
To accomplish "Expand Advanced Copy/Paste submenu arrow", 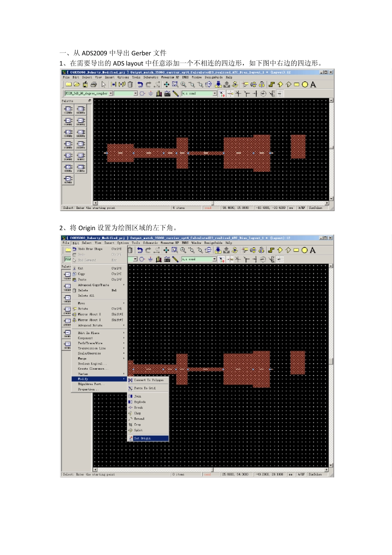I will tap(123, 285).
